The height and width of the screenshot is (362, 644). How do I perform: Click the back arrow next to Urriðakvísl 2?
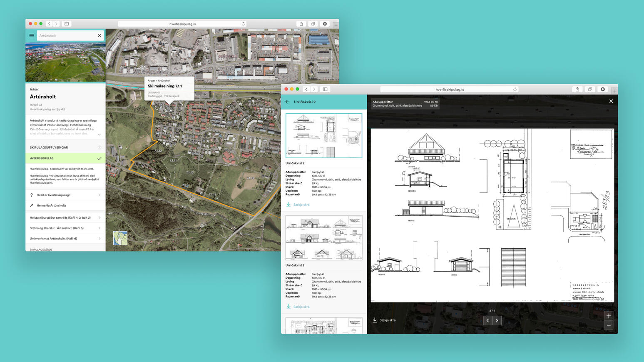point(287,102)
